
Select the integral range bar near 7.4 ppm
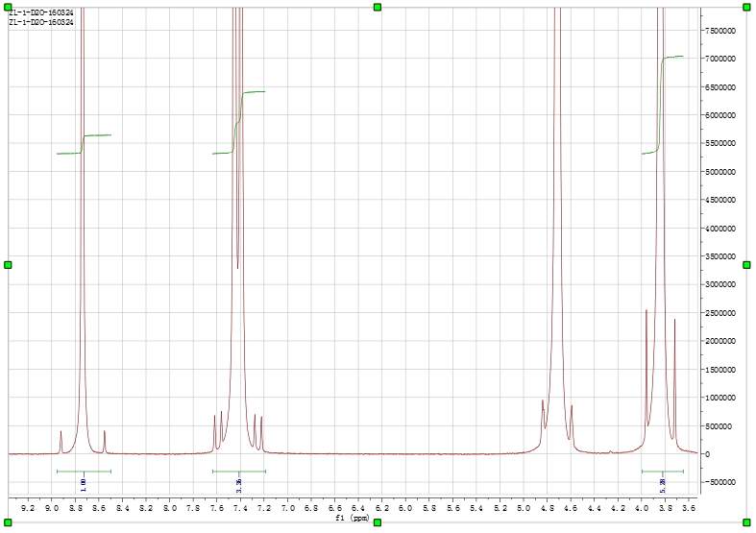pos(239,472)
